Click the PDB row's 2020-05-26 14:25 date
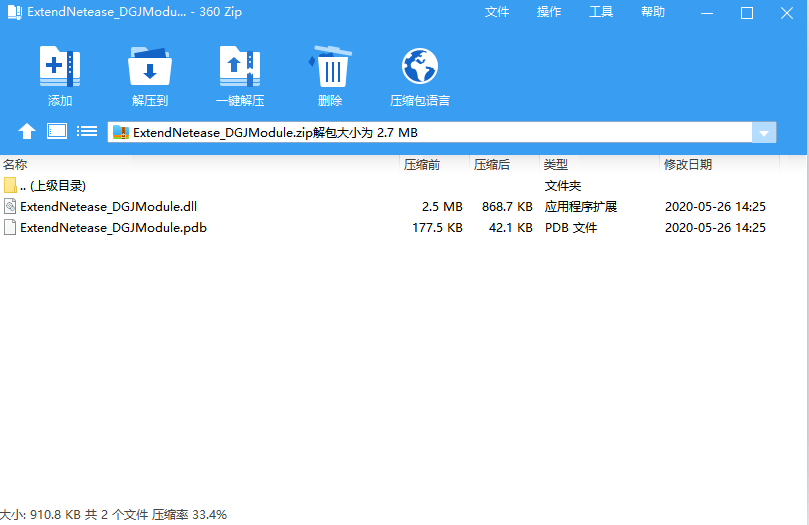This screenshot has width=809, height=525. click(x=715, y=228)
